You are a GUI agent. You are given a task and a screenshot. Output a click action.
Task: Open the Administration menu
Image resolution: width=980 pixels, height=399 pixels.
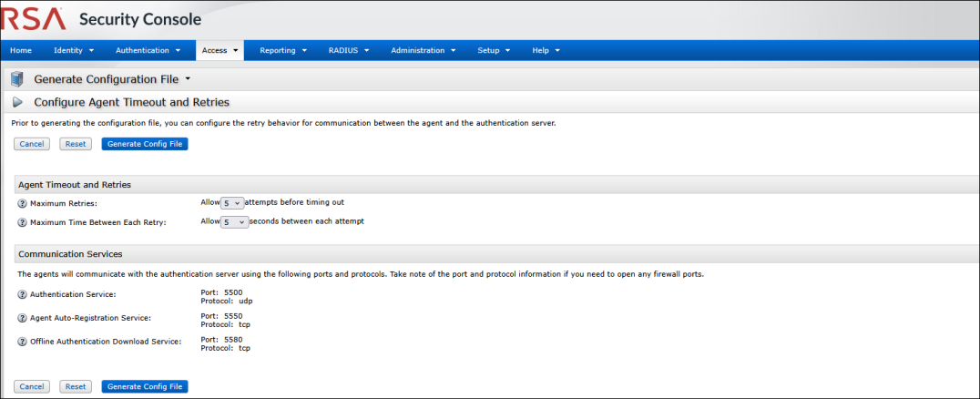(424, 51)
